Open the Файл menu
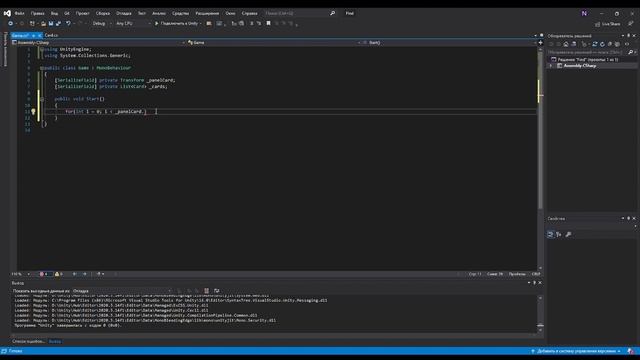This screenshot has width=640, height=360. coord(19,13)
